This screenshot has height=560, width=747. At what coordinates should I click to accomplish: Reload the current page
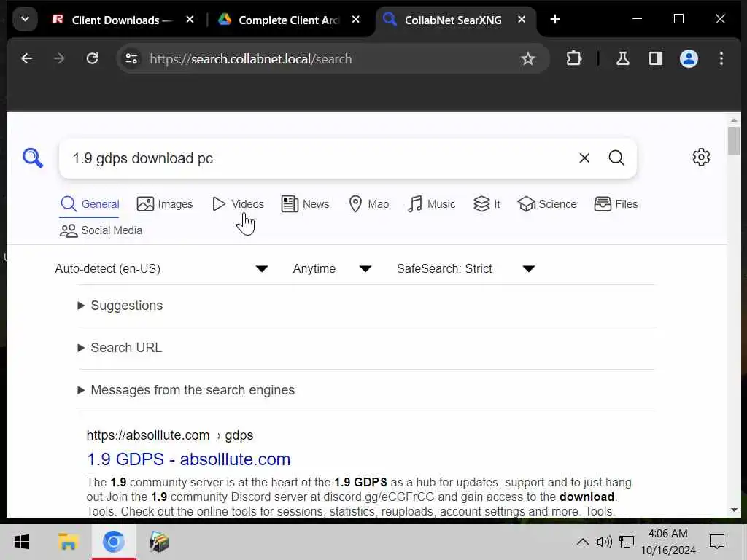click(x=92, y=58)
